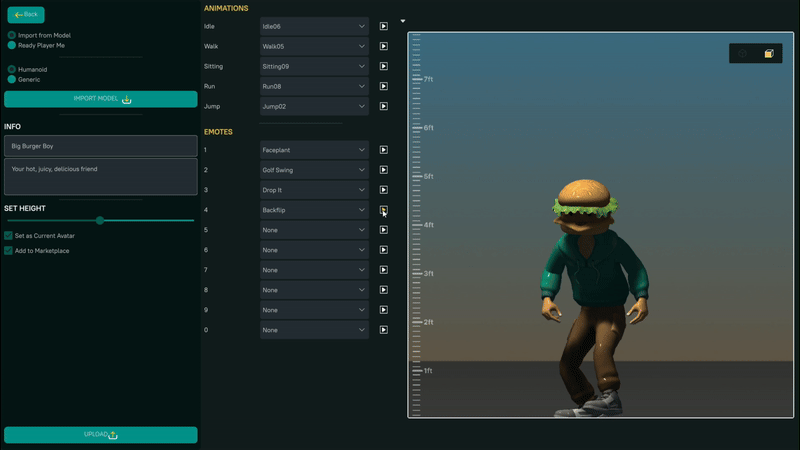Click the wireframe cube icon in preview
The width and height of the screenshot is (800, 450).
click(743, 54)
